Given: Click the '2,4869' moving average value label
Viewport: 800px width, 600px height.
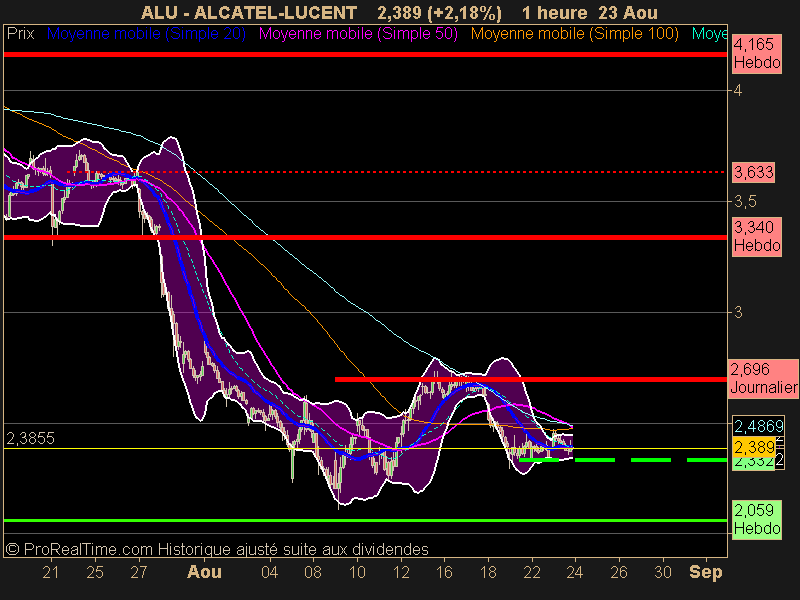Looking at the screenshot, I should (x=758, y=426).
